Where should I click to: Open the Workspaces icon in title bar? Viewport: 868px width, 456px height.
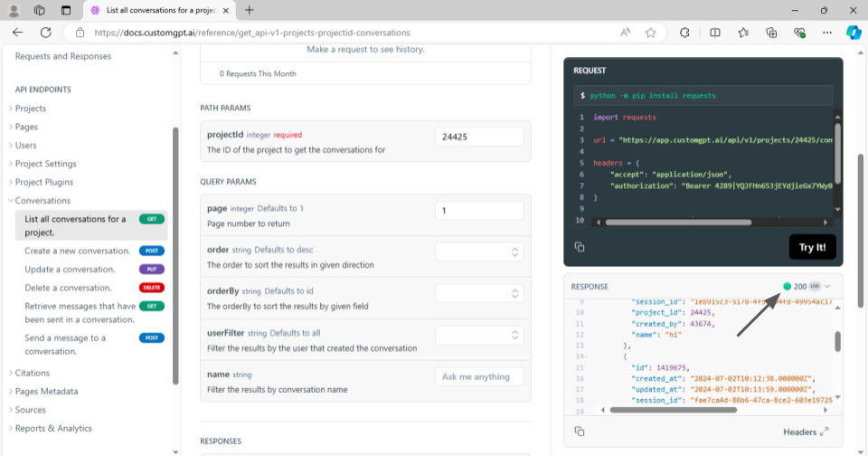pyautogui.click(x=39, y=10)
